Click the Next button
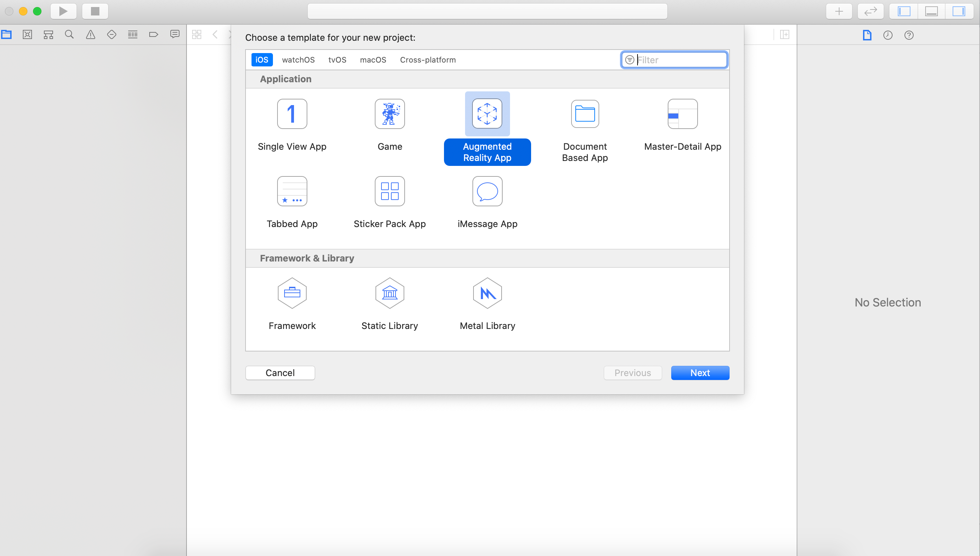The height and width of the screenshot is (556, 980). (x=699, y=373)
